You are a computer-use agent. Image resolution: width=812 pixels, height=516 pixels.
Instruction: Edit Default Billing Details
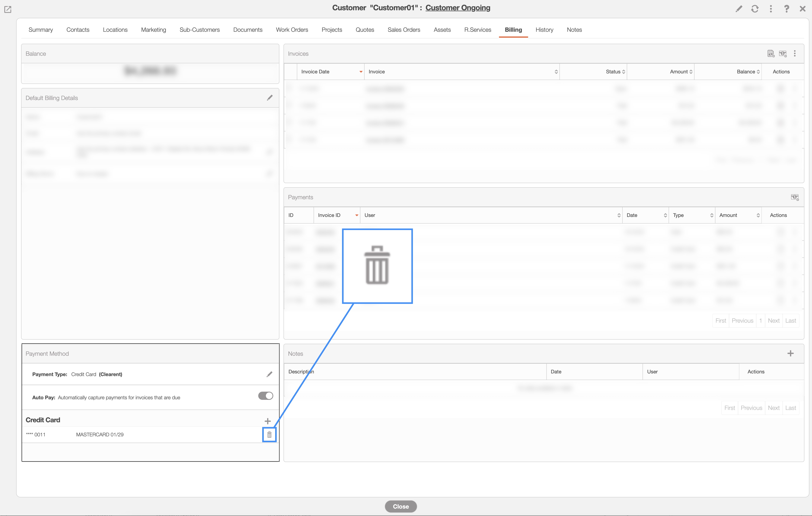click(269, 98)
